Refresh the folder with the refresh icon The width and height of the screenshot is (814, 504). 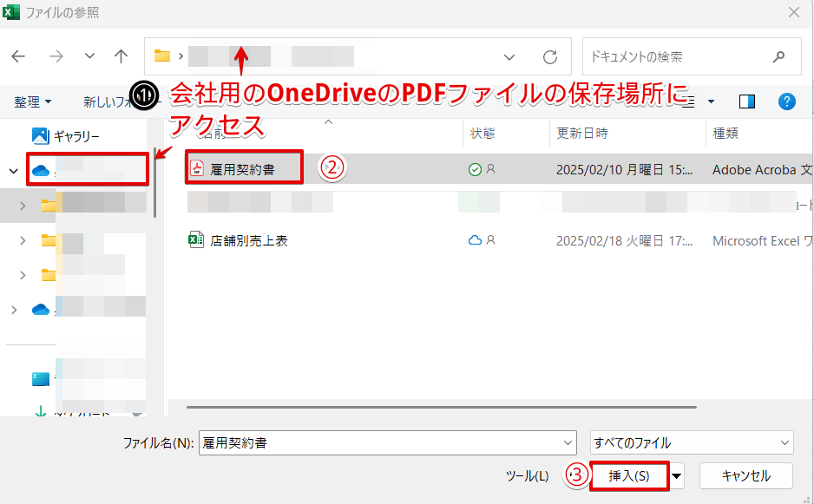[x=550, y=56]
